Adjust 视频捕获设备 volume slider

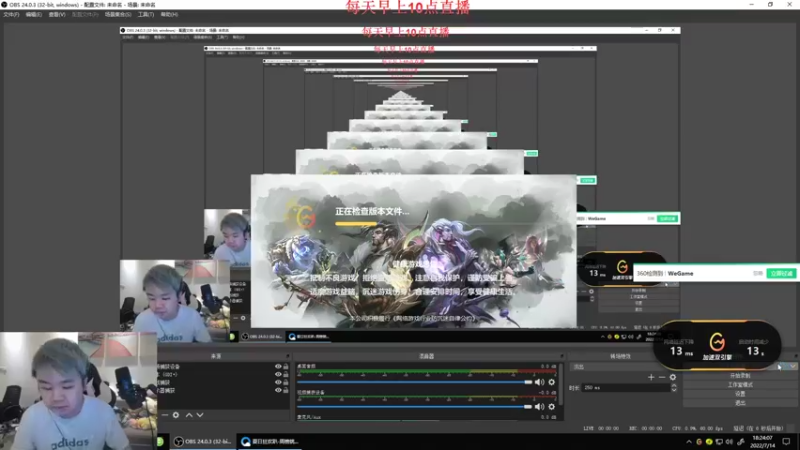coord(415,407)
